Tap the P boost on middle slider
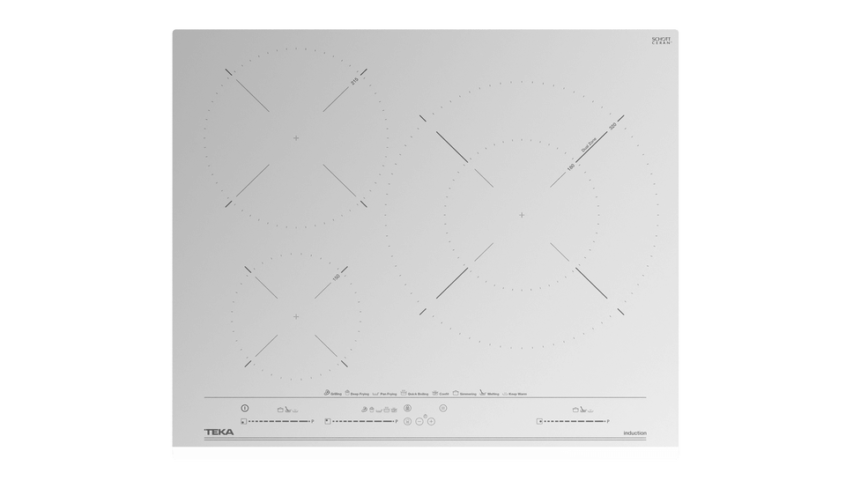 coord(397,421)
